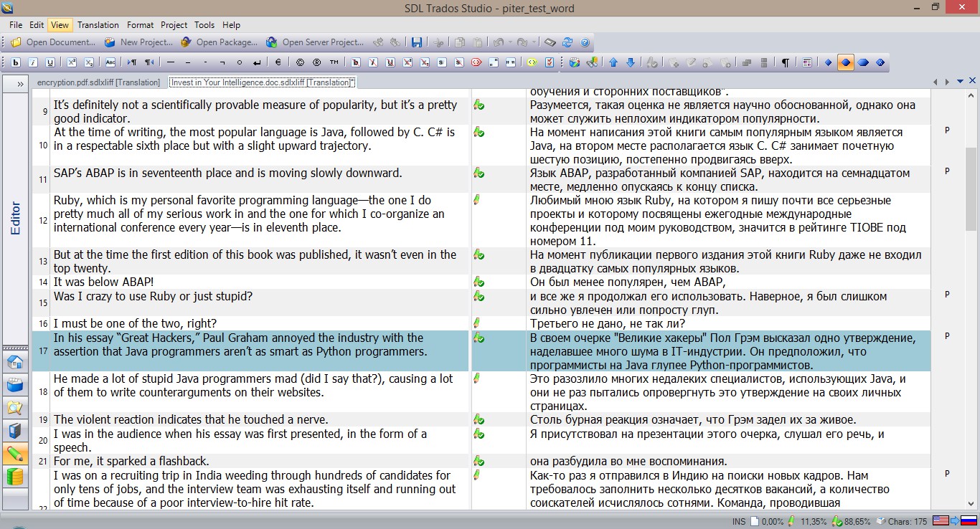Viewport: 980px width, 529px height.
Task: Open the Format menu
Action: coord(141,24)
